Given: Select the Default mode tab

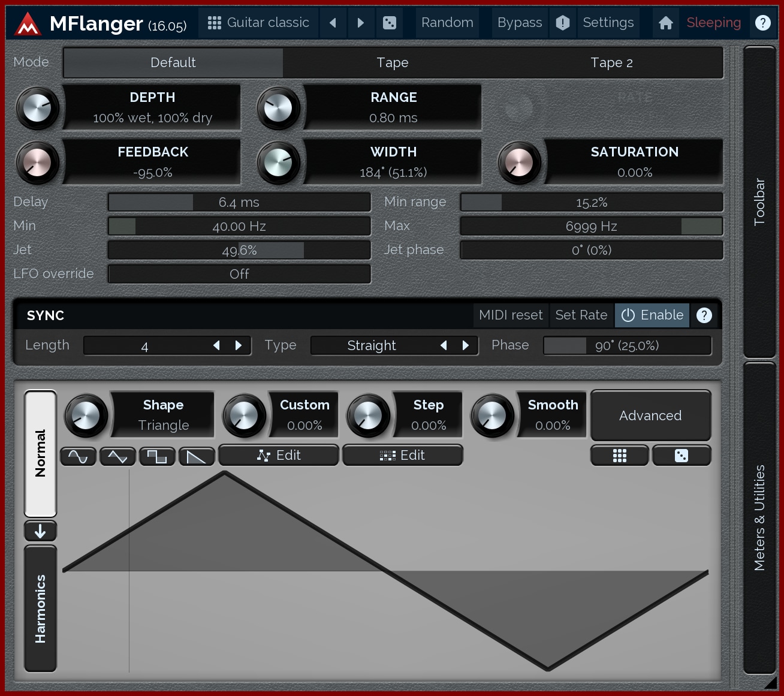Looking at the screenshot, I should point(173,63).
